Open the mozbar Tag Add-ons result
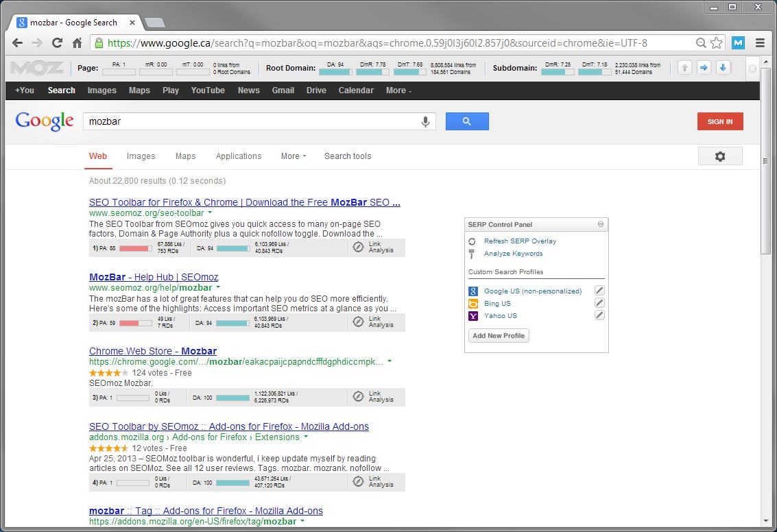 [206, 511]
